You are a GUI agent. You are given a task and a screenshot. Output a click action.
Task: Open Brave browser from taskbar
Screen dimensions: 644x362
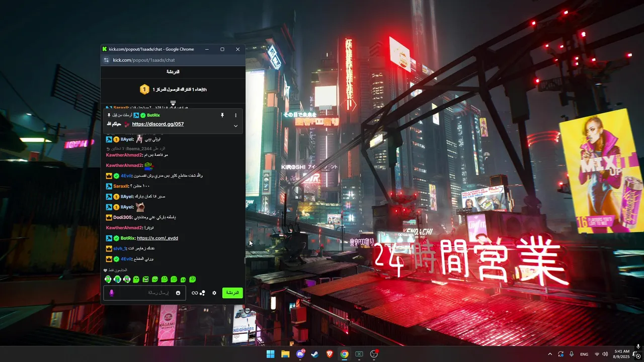pyautogui.click(x=330, y=354)
